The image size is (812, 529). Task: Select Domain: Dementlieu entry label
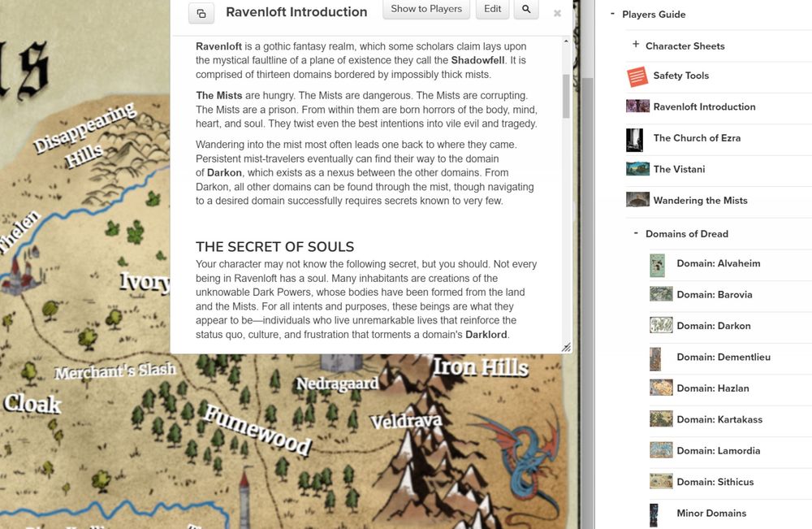[x=723, y=357]
